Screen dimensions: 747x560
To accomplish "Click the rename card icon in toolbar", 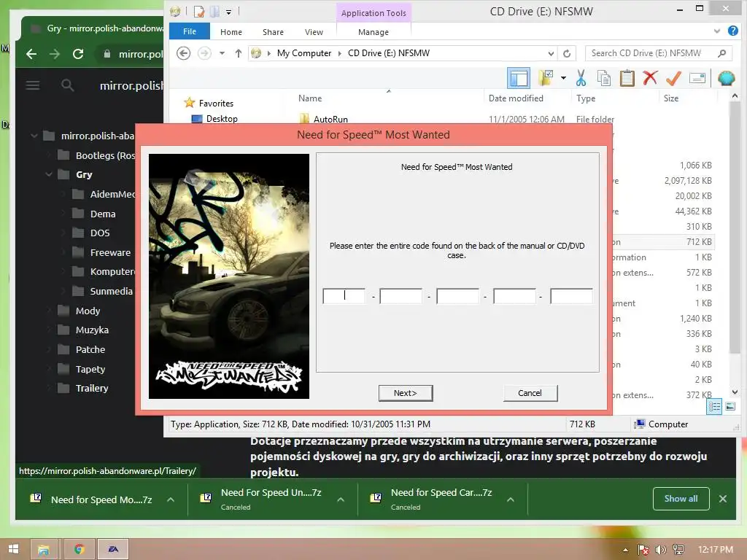I will coord(697,77).
